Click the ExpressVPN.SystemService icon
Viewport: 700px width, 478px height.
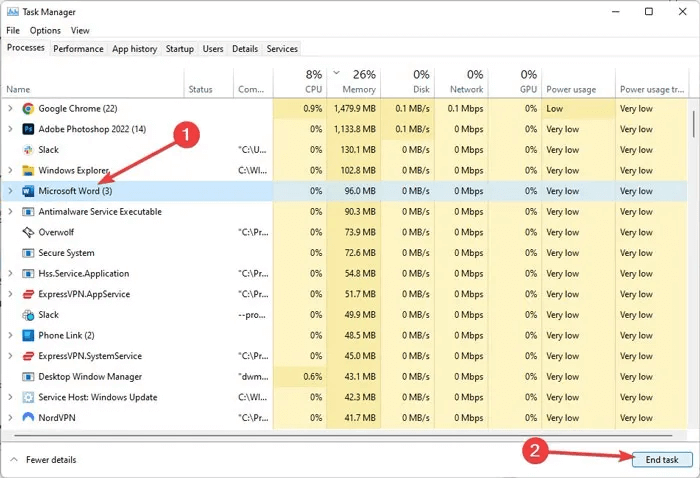tap(28, 356)
